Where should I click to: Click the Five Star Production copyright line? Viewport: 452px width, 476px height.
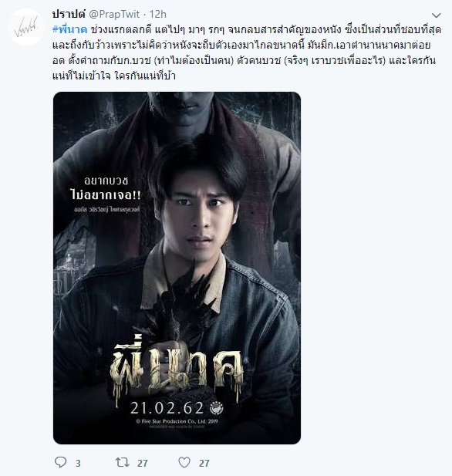[177, 421]
